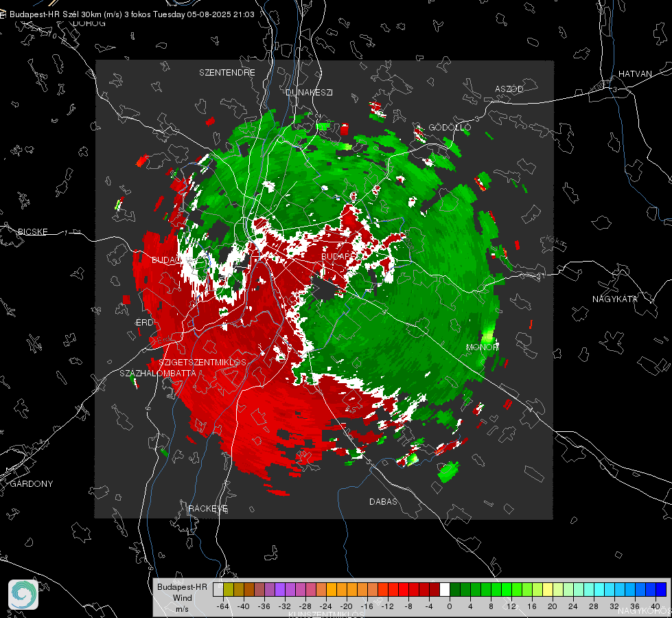Click the MONOR city label
This screenshot has width=672, height=618.
point(482,347)
